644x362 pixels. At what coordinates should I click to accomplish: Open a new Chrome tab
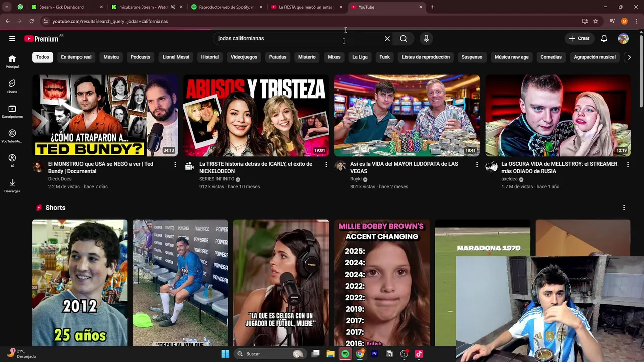coord(433,7)
